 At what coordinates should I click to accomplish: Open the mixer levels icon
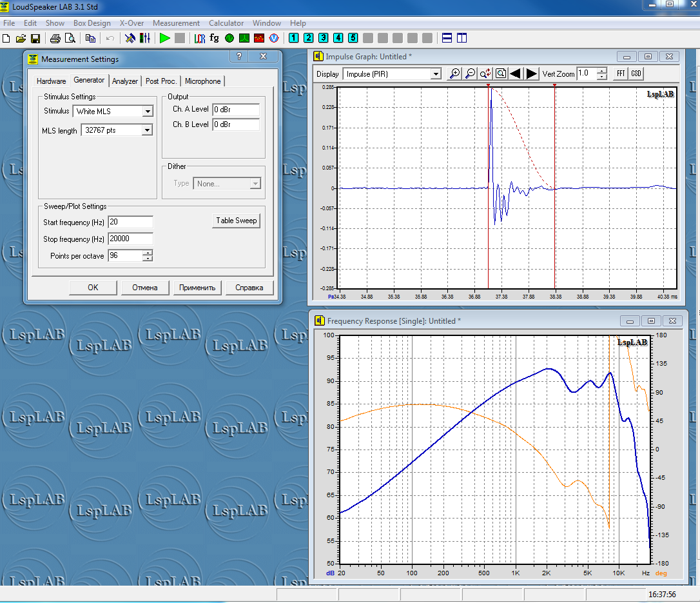tap(144, 39)
